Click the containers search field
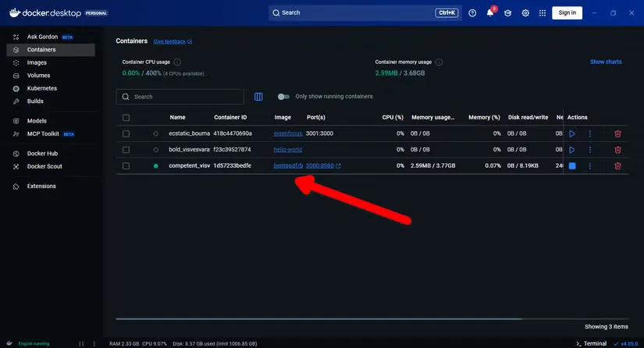This screenshot has width=644, height=348. pos(180,97)
